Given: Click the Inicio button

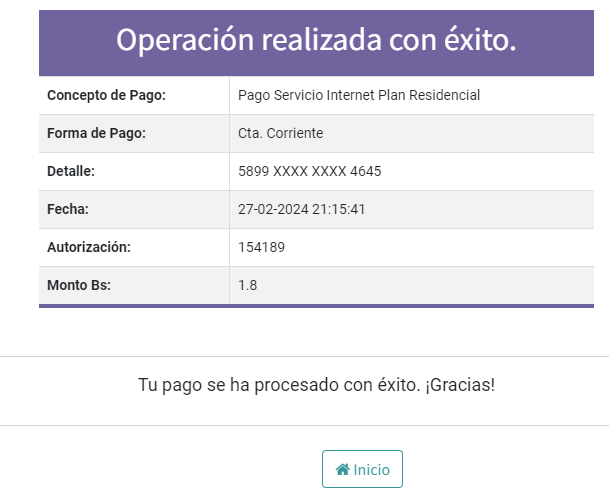Looking at the screenshot, I should [362, 469].
